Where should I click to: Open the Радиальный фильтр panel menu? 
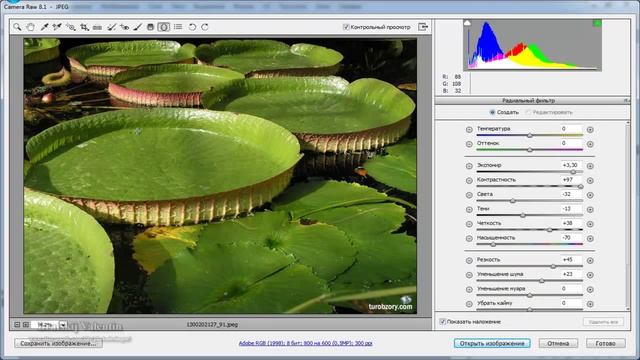626,100
